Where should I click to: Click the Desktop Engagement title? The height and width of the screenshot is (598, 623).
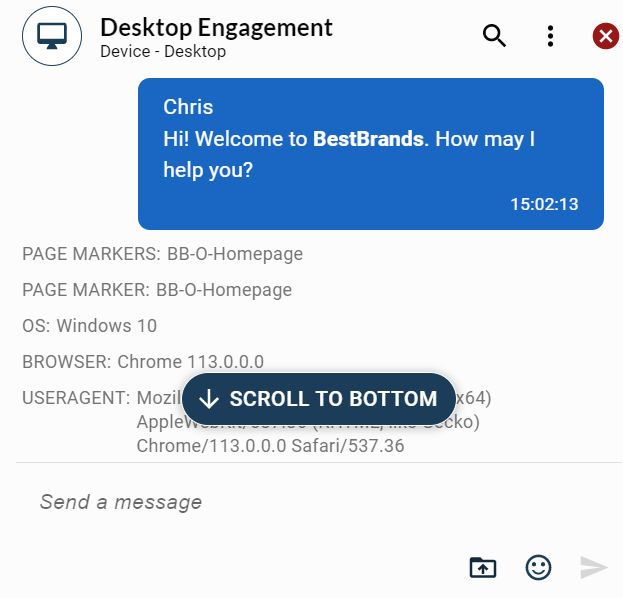pos(216,27)
